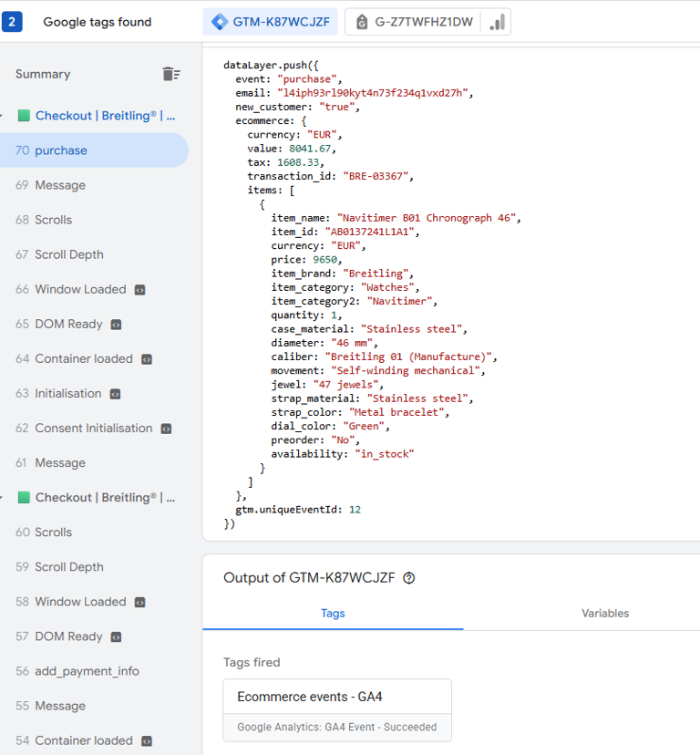Screen dimensions: 700x755
Task: Click the blue number 2 tags badge
Action: (x=12, y=22)
